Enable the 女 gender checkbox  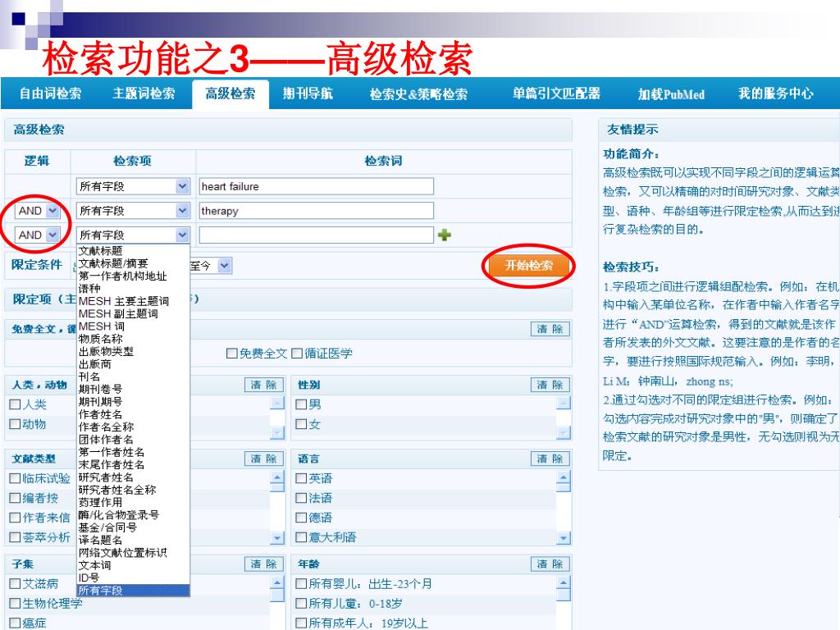click(x=301, y=424)
